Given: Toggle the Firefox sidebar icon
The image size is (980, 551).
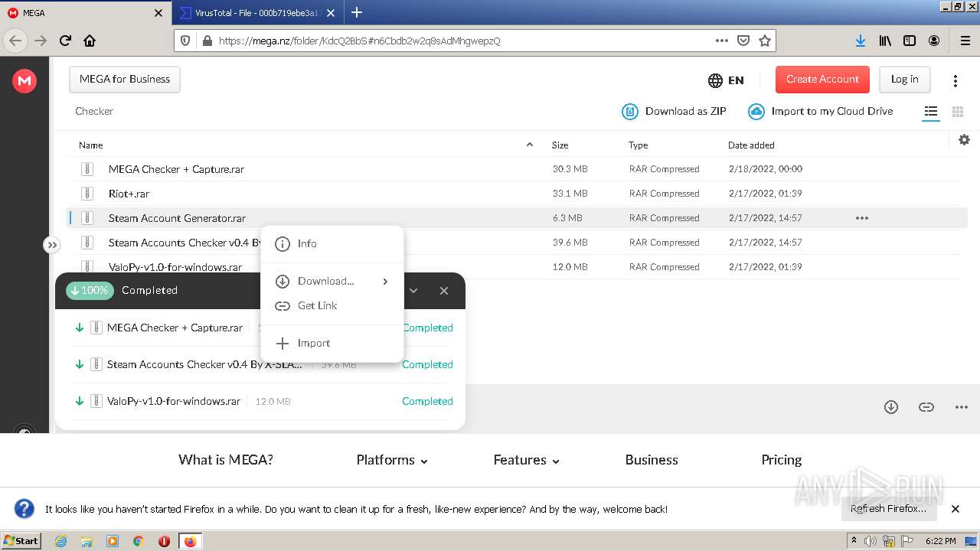Looking at the screenshot, I should point(910,41).
